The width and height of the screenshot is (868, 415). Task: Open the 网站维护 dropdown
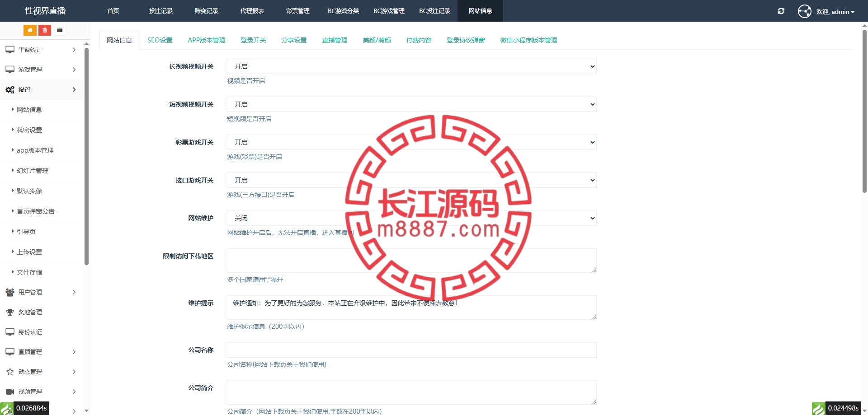pos(411,218)
